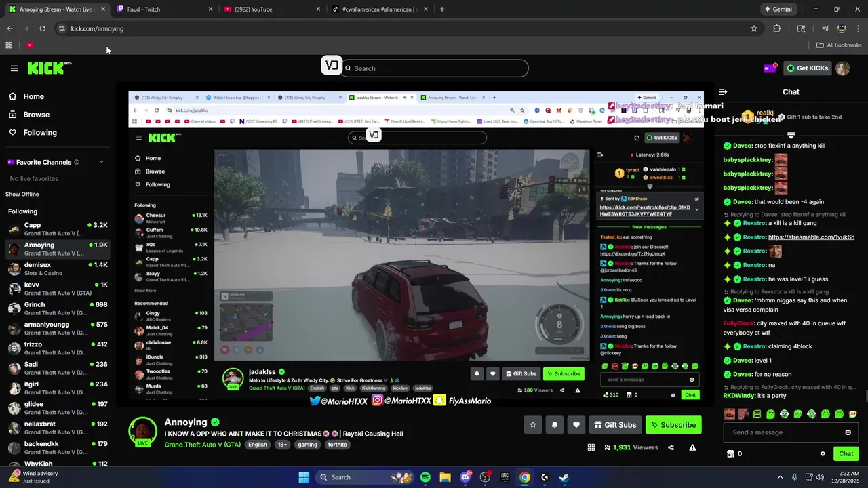Open demisux channel in Following list

58,269
